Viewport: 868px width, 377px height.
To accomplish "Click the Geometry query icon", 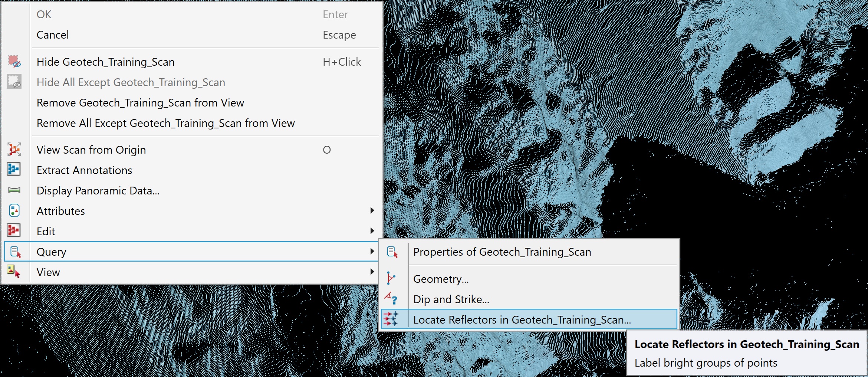I will [x=391, y=278].
